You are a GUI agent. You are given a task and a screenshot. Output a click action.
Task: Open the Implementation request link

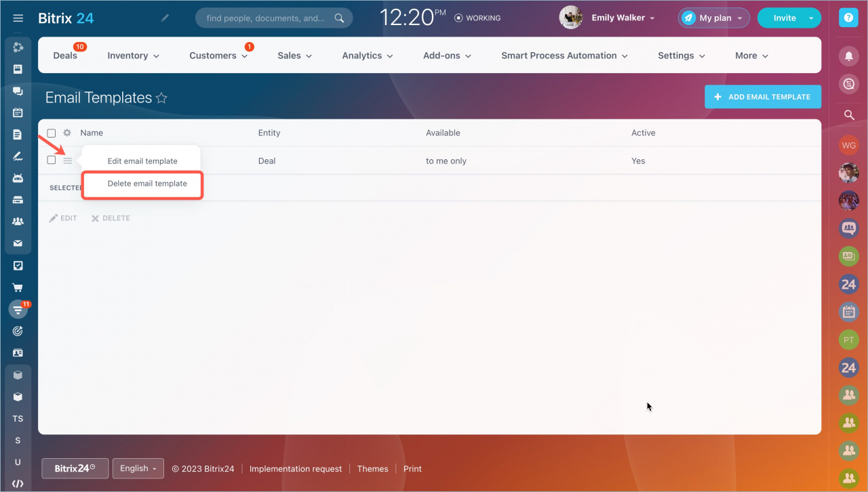click(x=296, y=469)
